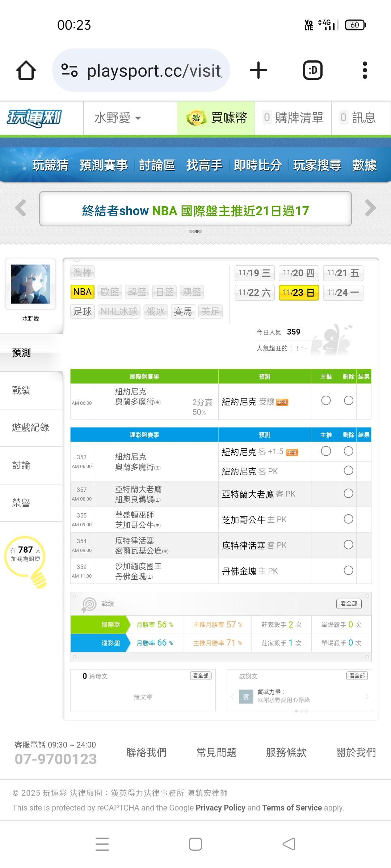Click the 買噱幣 coin icon

pos(196,118)
